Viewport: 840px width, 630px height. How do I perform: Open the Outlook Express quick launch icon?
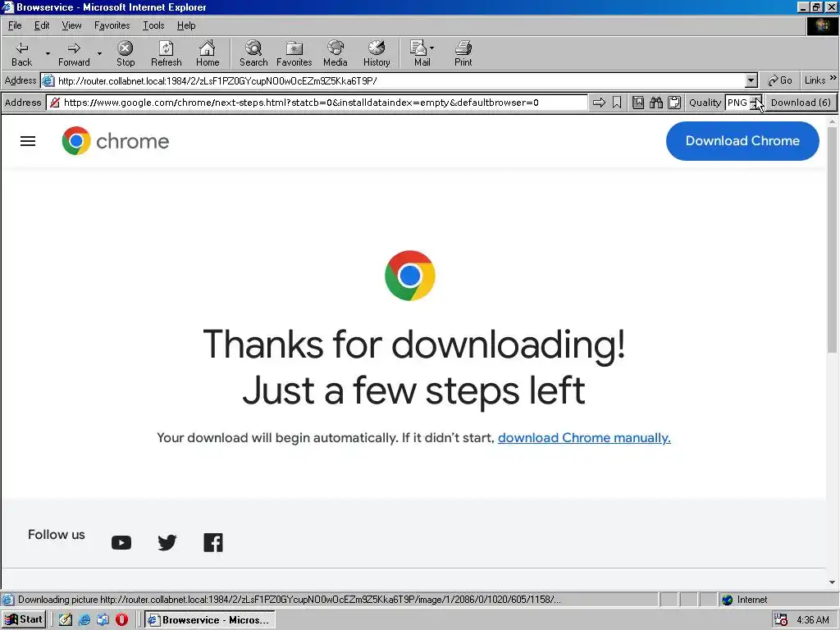[x=103, y=620]
